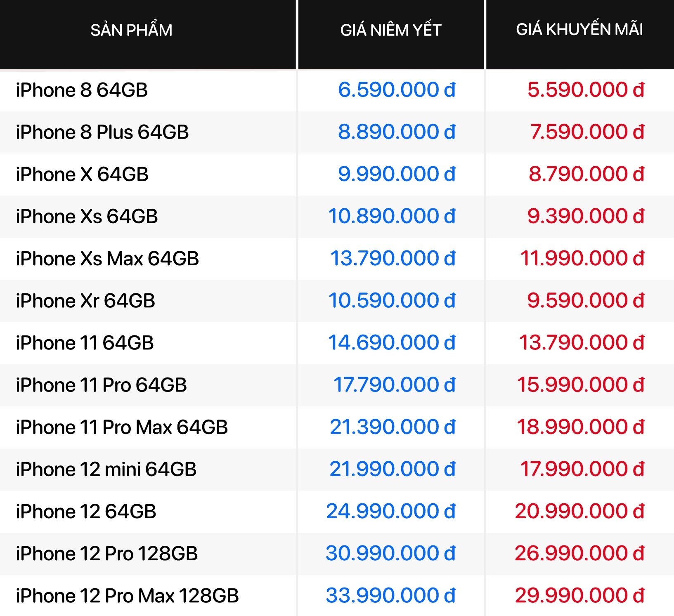Screen dimensions: 674x616
Task: Select the iPhone 8 64GB product name
Action: click(82, 90)
